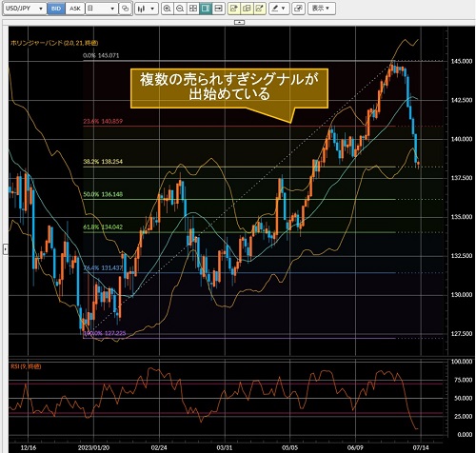Click the third yellow chart settings icon
Screen dimensions: 476x453
pos(260,9)
